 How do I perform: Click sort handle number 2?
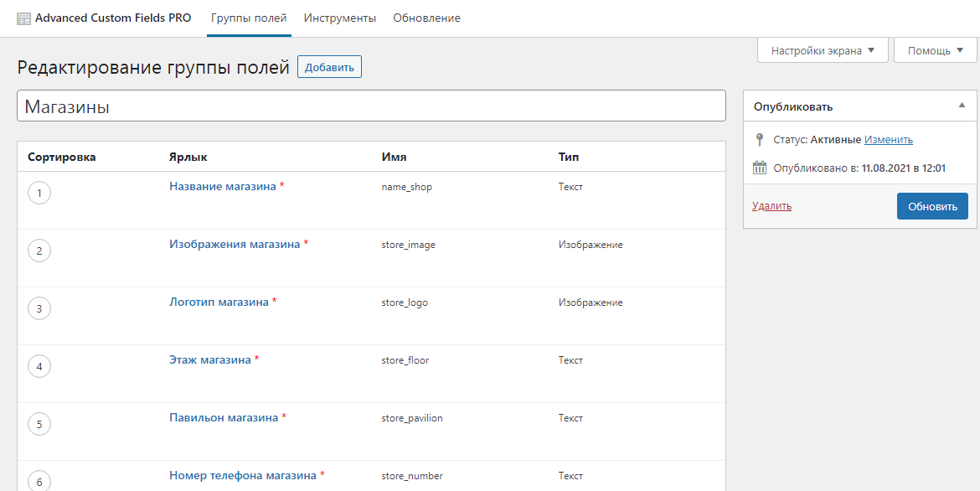39,251
